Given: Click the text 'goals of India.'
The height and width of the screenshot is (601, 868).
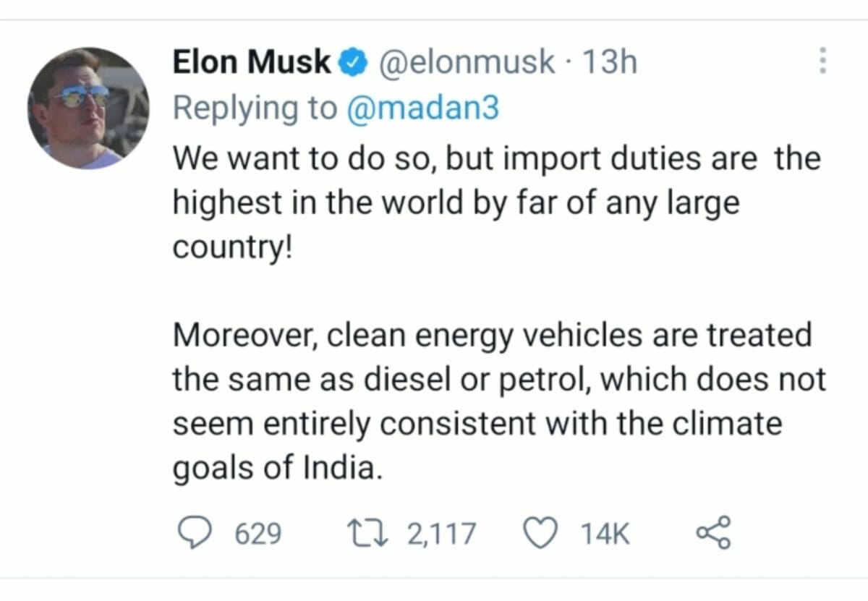Looking at the screenshot, I should click(x=276, y=469).
